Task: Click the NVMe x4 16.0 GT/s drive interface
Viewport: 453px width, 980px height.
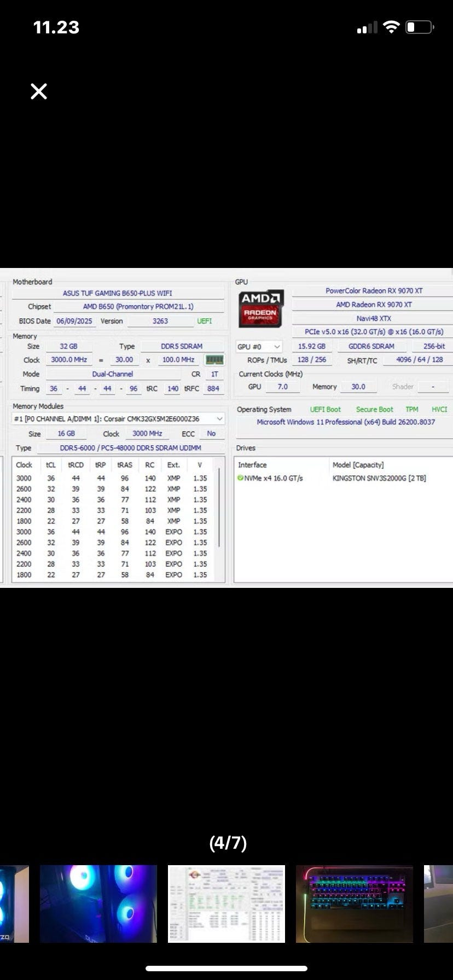Action: (x=274, y=478)
